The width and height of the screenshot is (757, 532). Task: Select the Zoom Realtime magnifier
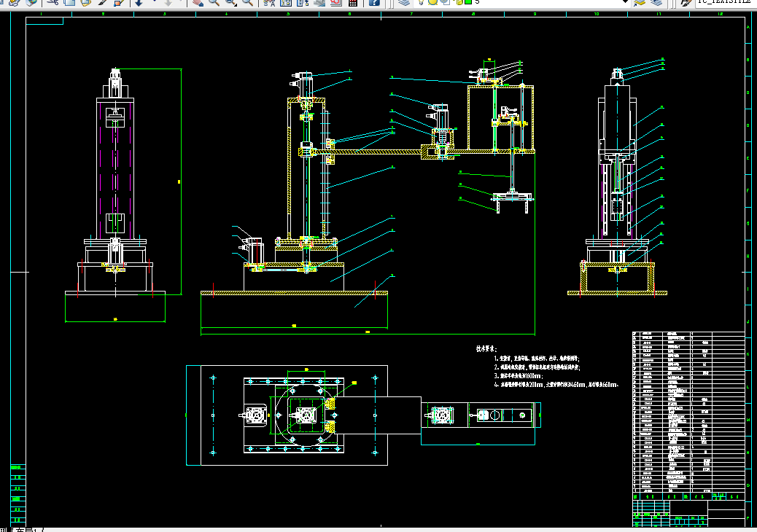pos(214,2)
